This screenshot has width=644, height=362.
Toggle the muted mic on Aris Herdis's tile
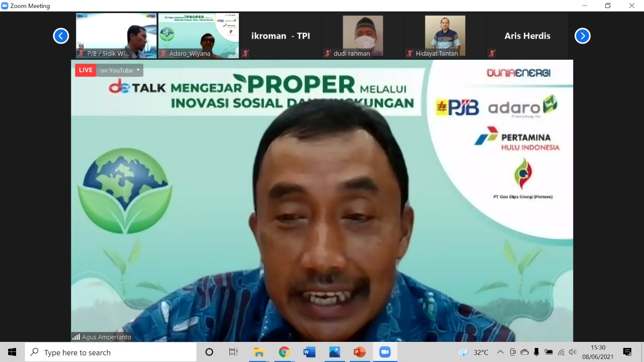click(x=492, y=53)
